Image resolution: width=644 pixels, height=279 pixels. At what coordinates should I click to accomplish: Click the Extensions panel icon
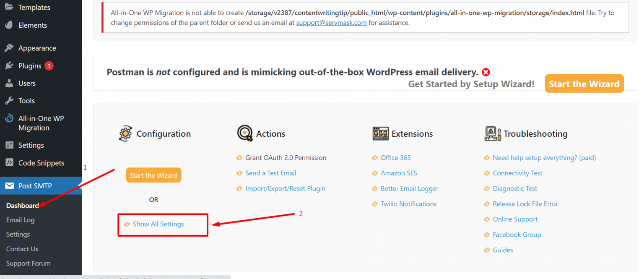380,133
